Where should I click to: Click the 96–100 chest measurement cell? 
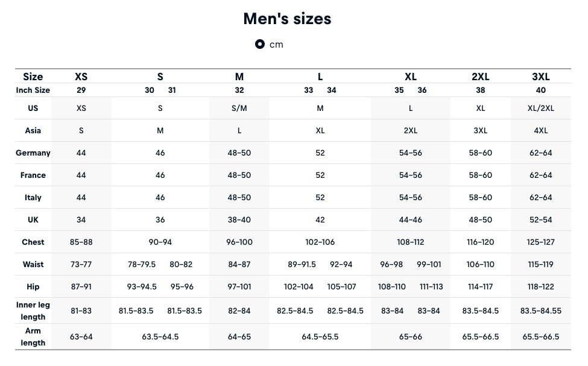[x=239, y=242]
